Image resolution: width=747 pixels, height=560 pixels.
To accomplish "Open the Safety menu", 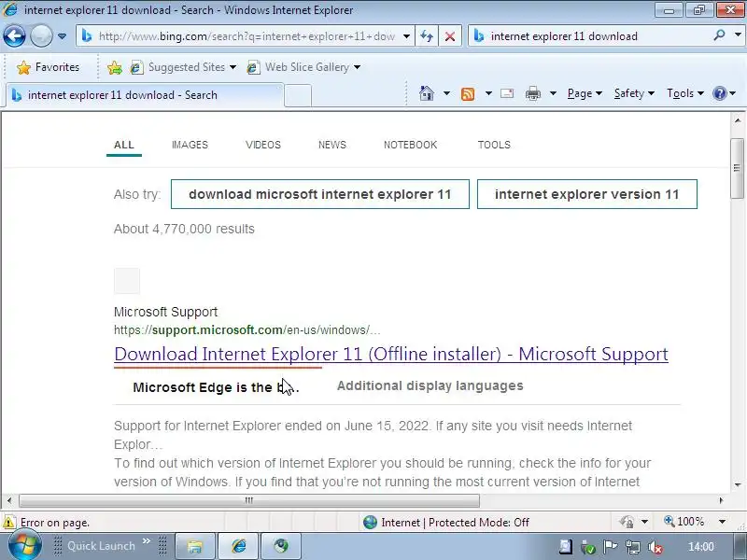I will pyautogui.click(x=634, y=93).
